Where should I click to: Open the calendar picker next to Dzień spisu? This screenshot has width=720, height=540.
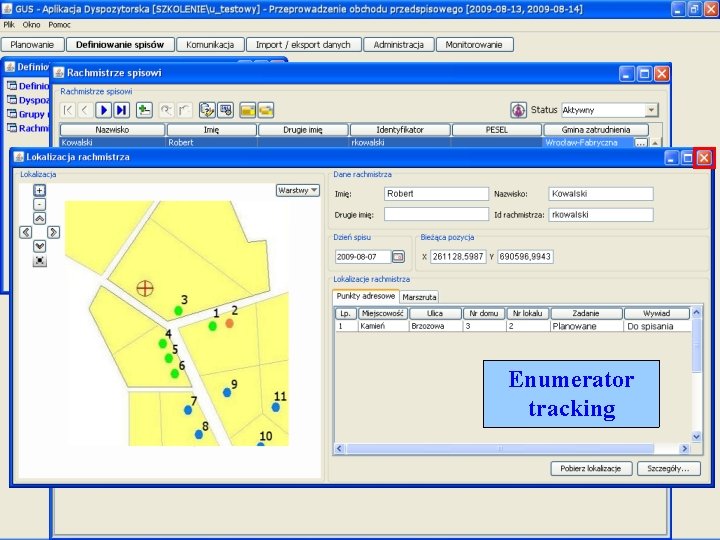coord(398,257)
